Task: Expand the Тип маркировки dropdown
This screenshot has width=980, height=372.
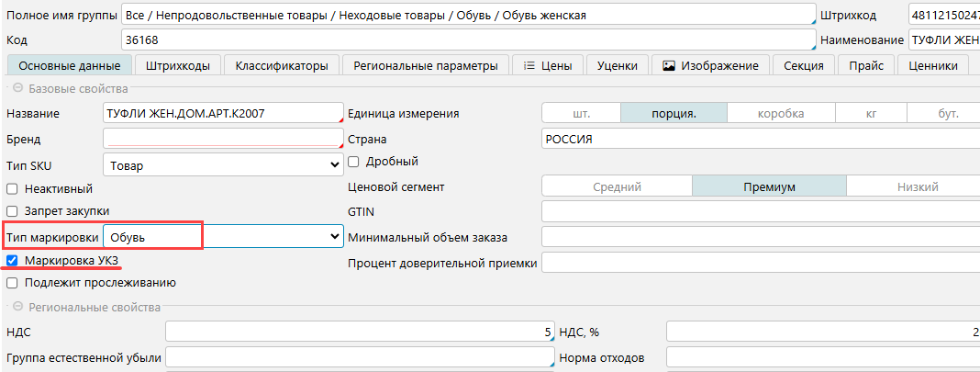Action: click(x=223, y=236)
